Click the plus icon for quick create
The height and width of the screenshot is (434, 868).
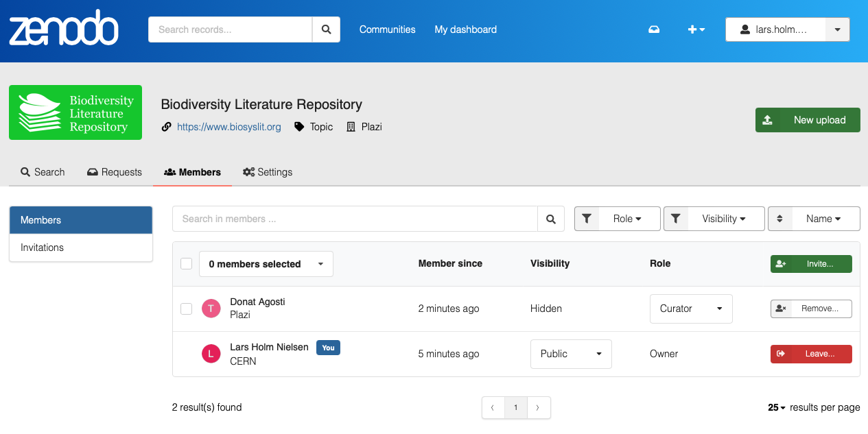point(696,29)
